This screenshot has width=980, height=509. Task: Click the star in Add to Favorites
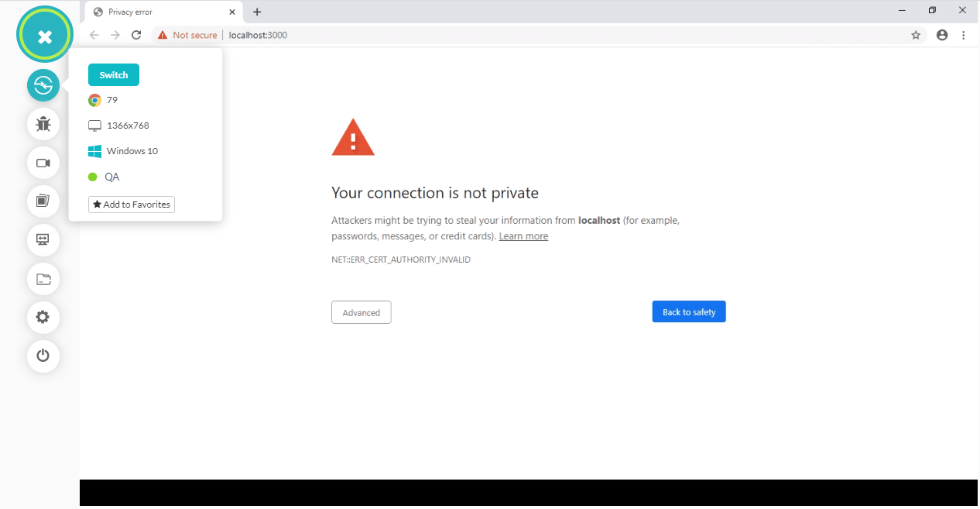coord(98,205)
